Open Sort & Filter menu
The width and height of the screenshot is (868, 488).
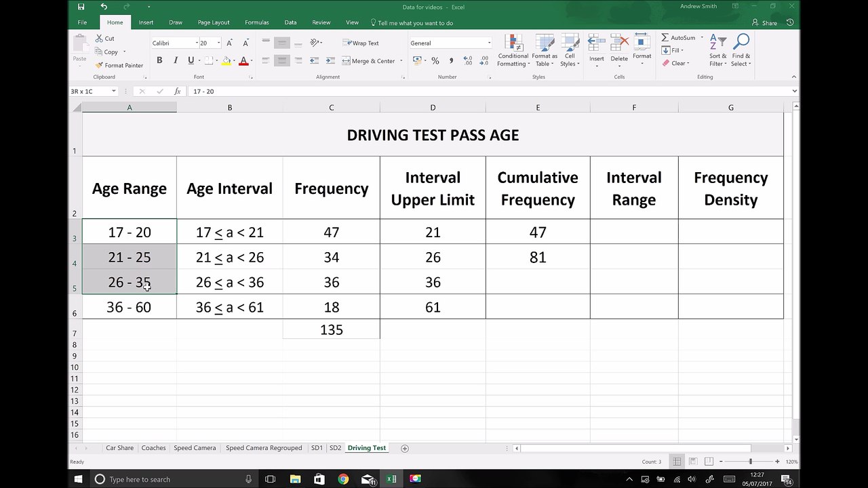point(718,50)
